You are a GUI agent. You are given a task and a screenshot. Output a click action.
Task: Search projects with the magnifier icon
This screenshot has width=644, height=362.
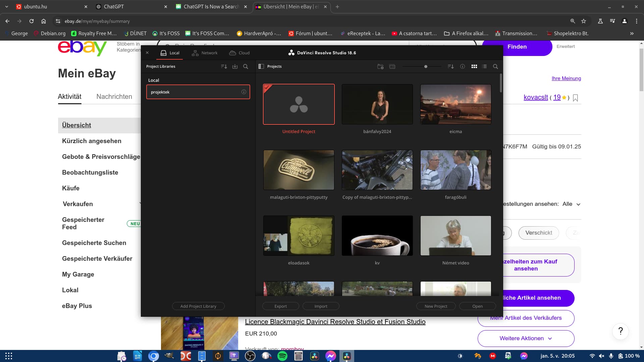point(495,66)
